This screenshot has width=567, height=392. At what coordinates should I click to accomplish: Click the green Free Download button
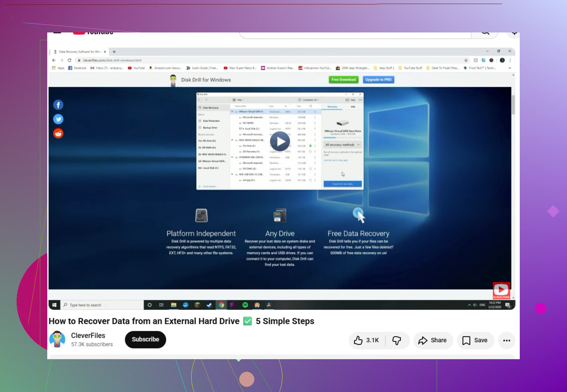(x=343, y=80)
